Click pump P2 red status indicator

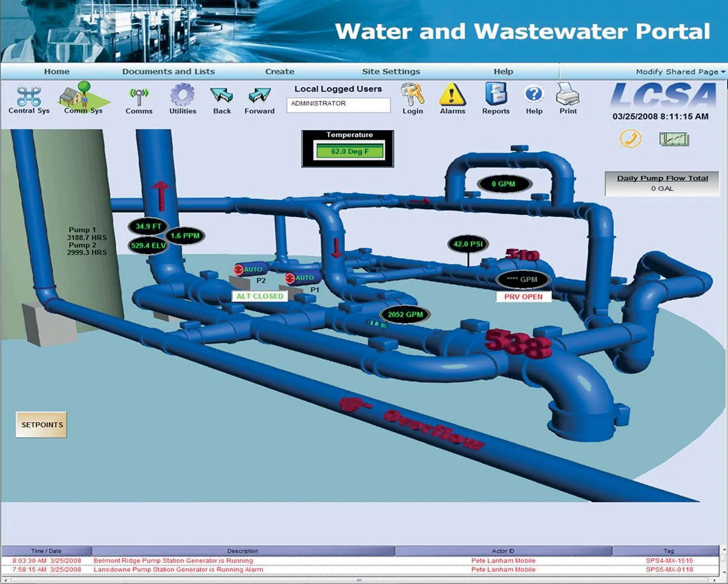coord(239,269)
